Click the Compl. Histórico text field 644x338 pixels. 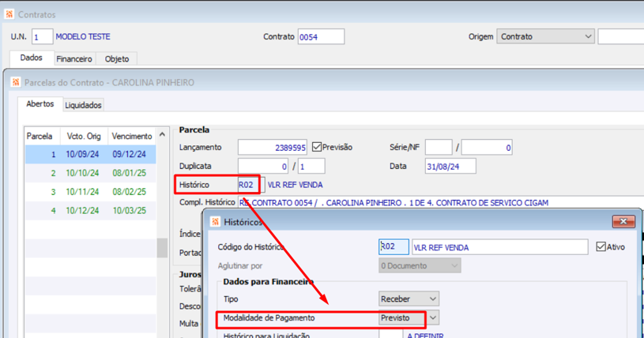pos(441,203)
